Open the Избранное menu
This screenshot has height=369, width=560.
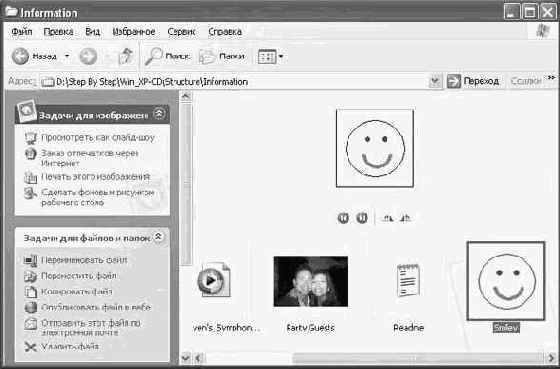(x=134, y=31)
